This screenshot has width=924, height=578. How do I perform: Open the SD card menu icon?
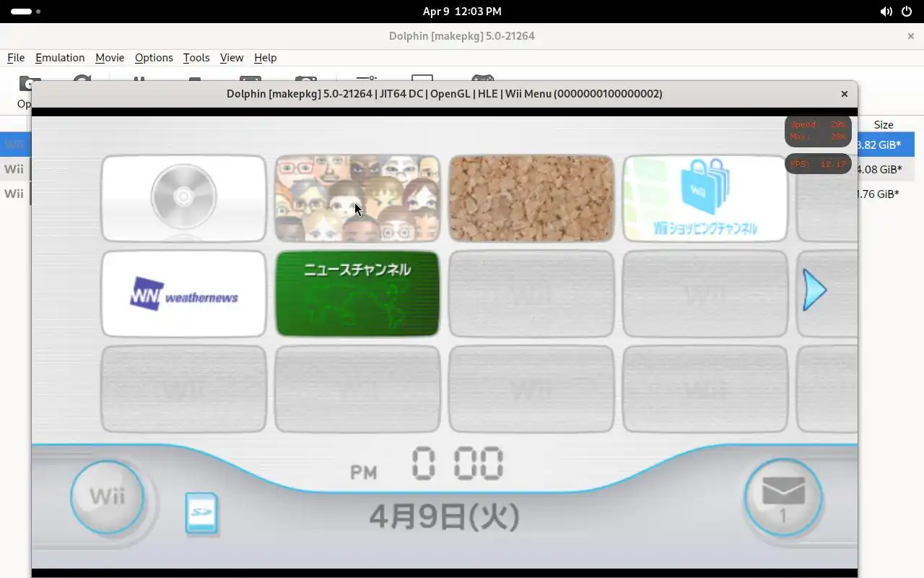click(201, 513)
